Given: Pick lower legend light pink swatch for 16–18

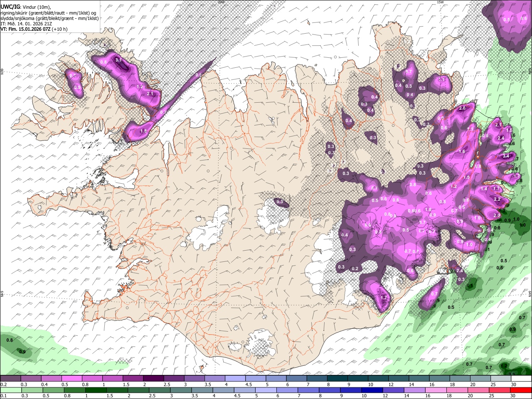Looking at the screenshot, I should pyautogui.click(x=436, y=390).
